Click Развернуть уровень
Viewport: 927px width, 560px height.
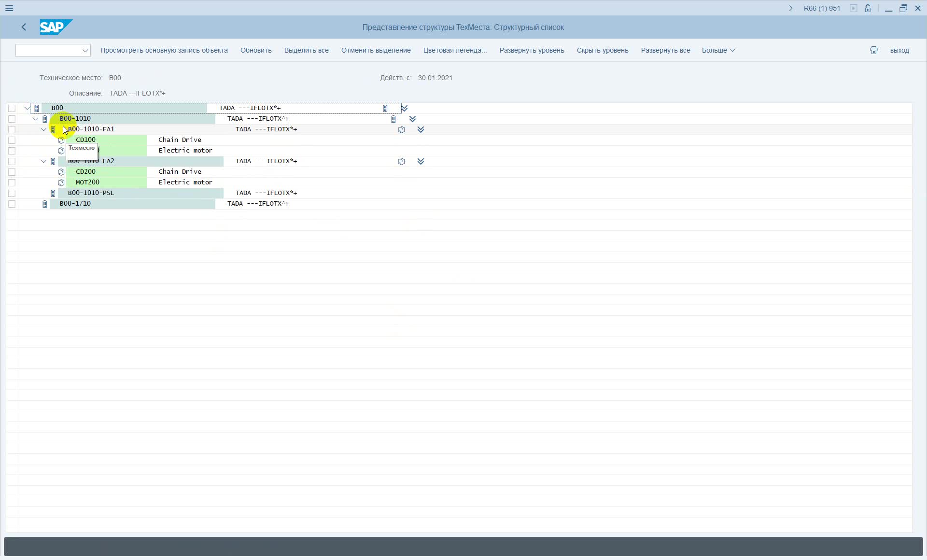532,50
